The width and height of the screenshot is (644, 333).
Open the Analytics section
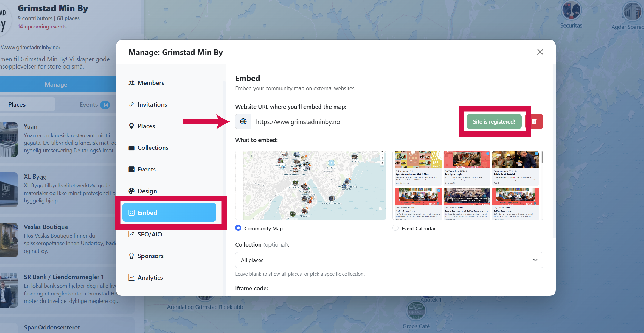pyautogui.click(x=169, y=278)
